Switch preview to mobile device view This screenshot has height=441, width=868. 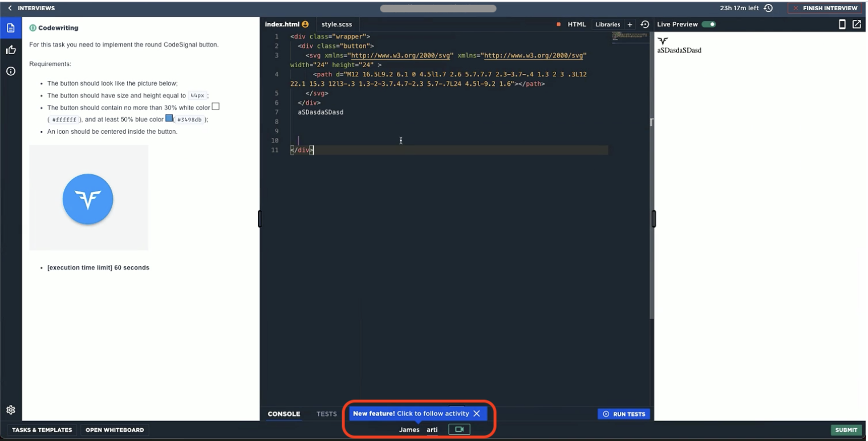[x=842, y=24]
